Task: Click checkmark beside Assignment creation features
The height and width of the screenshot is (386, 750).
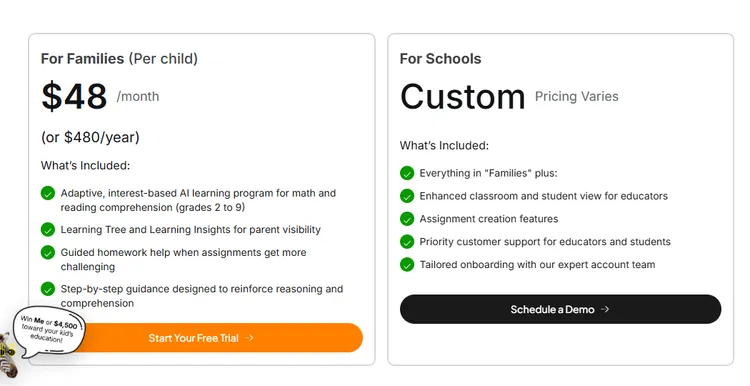Action: point(407,219)
